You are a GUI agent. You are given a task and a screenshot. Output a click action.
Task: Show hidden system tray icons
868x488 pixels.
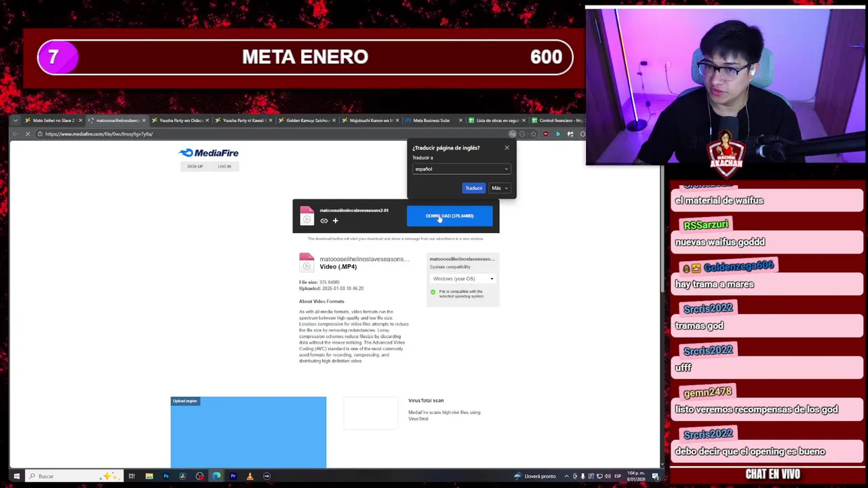tap(567, 476)
